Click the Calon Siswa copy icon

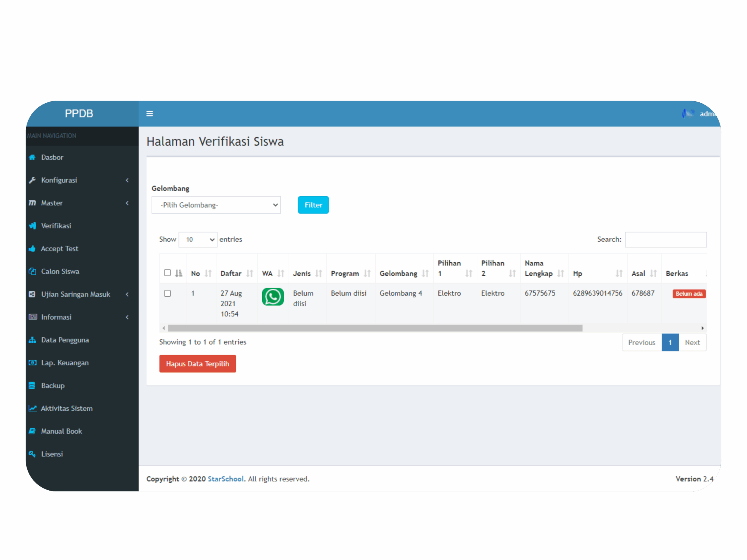(x=32, y=271)
